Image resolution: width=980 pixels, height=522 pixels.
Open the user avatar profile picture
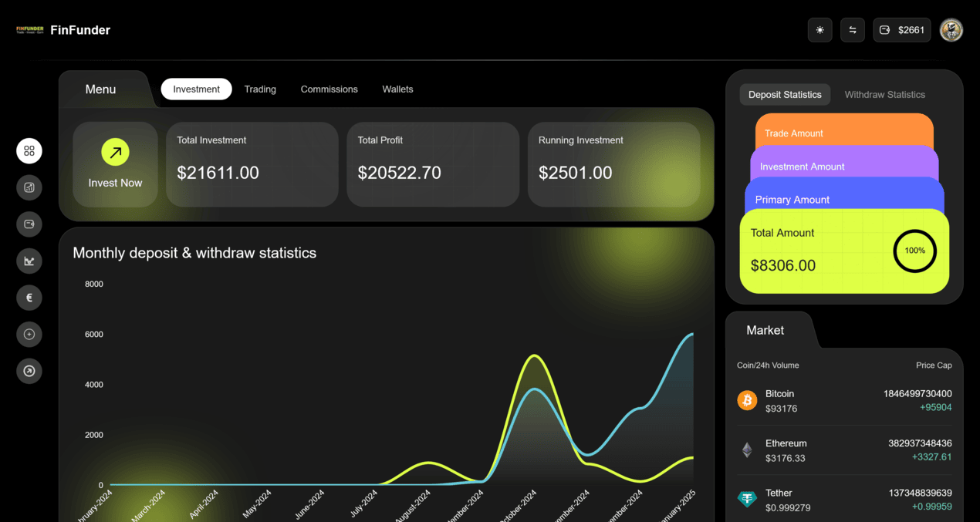951,30
